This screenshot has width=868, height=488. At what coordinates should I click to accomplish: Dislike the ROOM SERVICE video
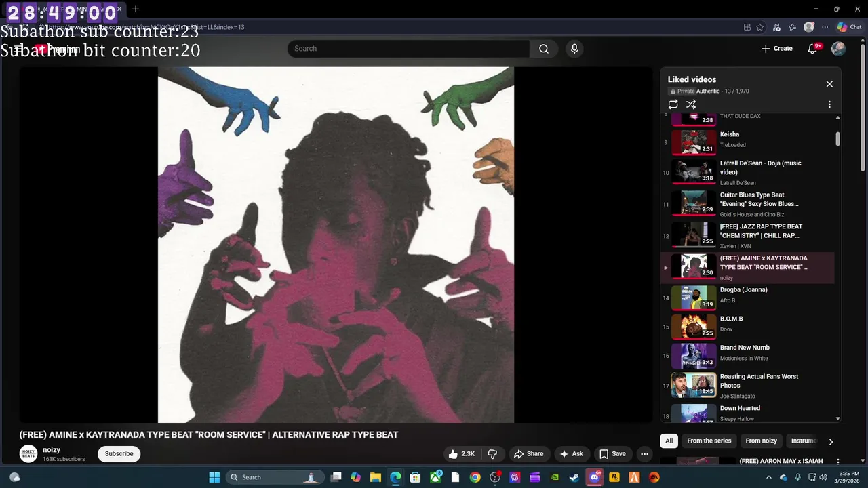493,454
